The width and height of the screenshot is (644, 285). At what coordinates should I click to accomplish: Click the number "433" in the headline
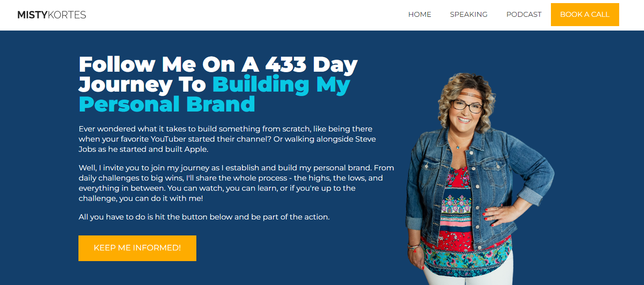[x=285, y=65]
